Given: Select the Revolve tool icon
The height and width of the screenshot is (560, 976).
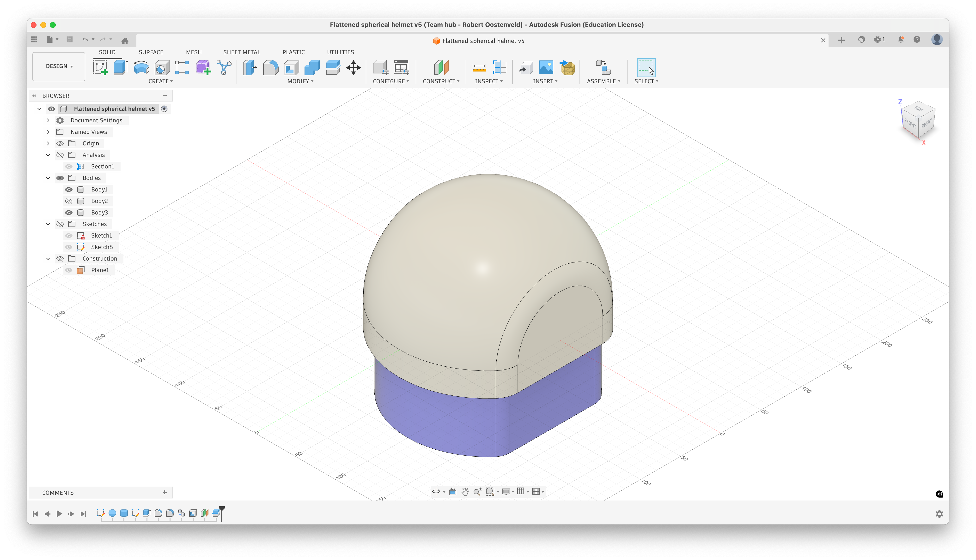Looking at the screenshot, I should click(x=141, y=68).
